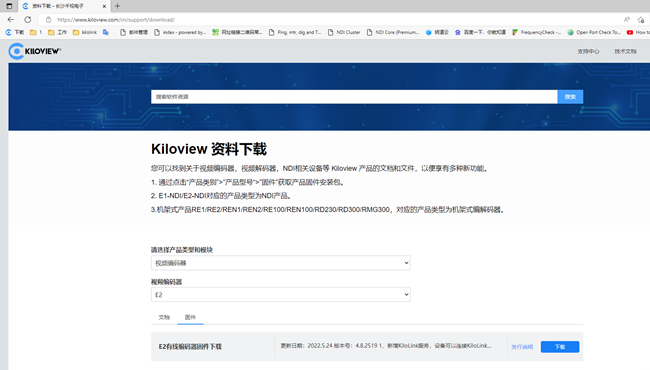650x370 pixels.
Task: Click the read aloud icon
Action: click(627, 19)
